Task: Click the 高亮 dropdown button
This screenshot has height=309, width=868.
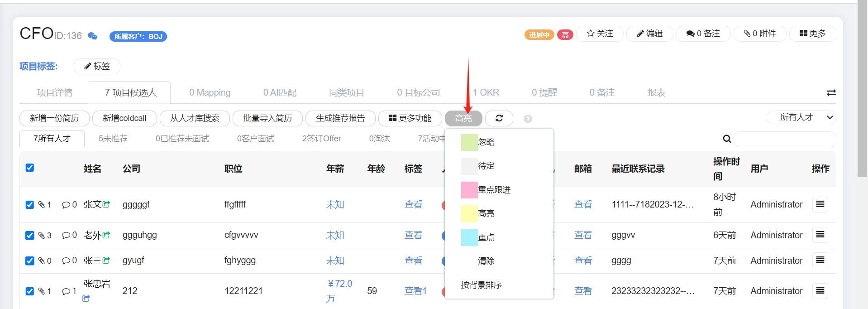Action: pyautogui.click(x=463, y=118)
